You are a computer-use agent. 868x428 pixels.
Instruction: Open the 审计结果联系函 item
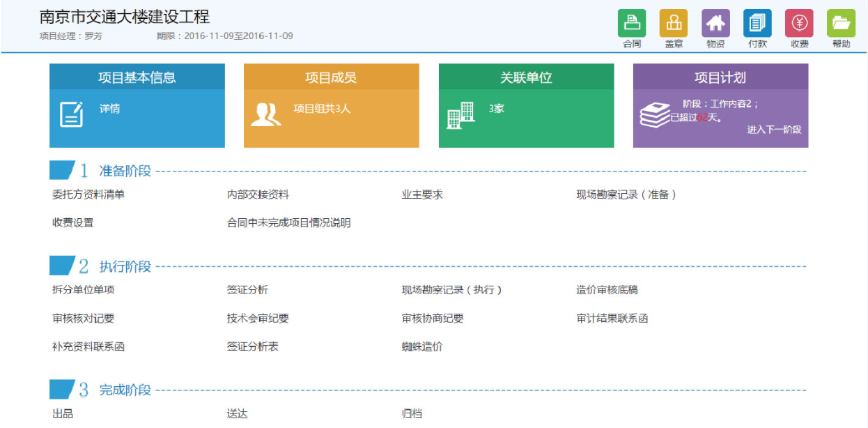tap(612, 319)
